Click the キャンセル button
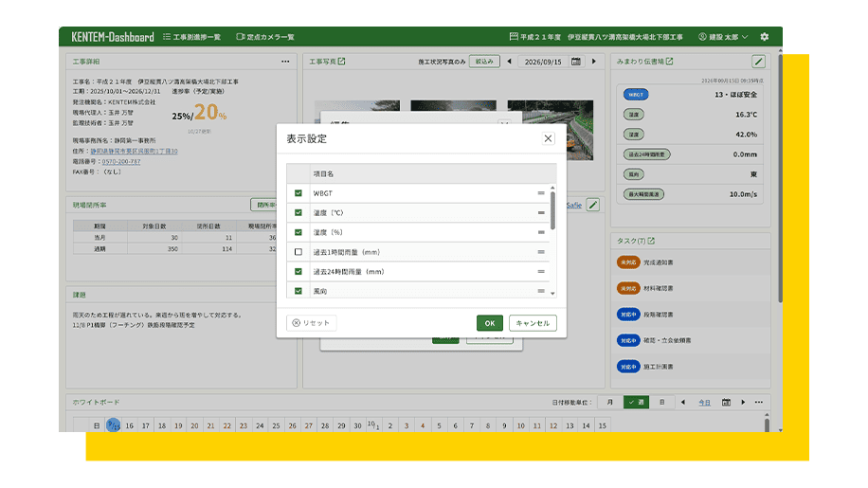 click(x=533, y=323)
